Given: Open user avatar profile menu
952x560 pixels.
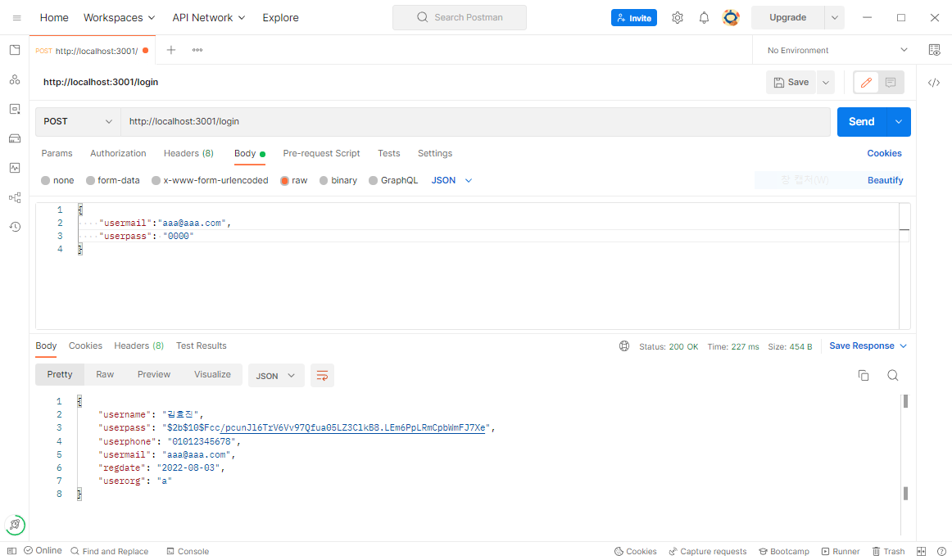Looking at the screenshot, I should click(731, 17).
